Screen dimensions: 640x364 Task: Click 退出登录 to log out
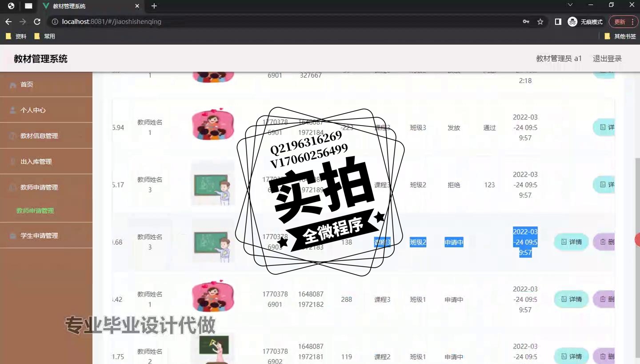(607, 59)
